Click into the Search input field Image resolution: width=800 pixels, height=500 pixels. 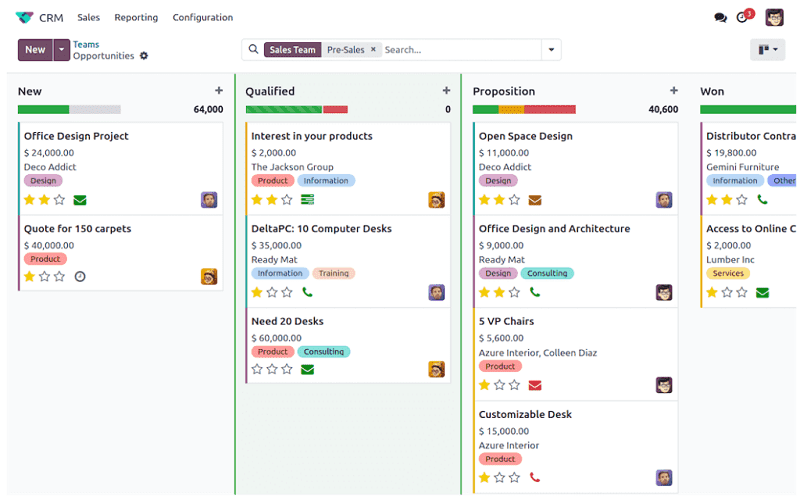(461, 49)
